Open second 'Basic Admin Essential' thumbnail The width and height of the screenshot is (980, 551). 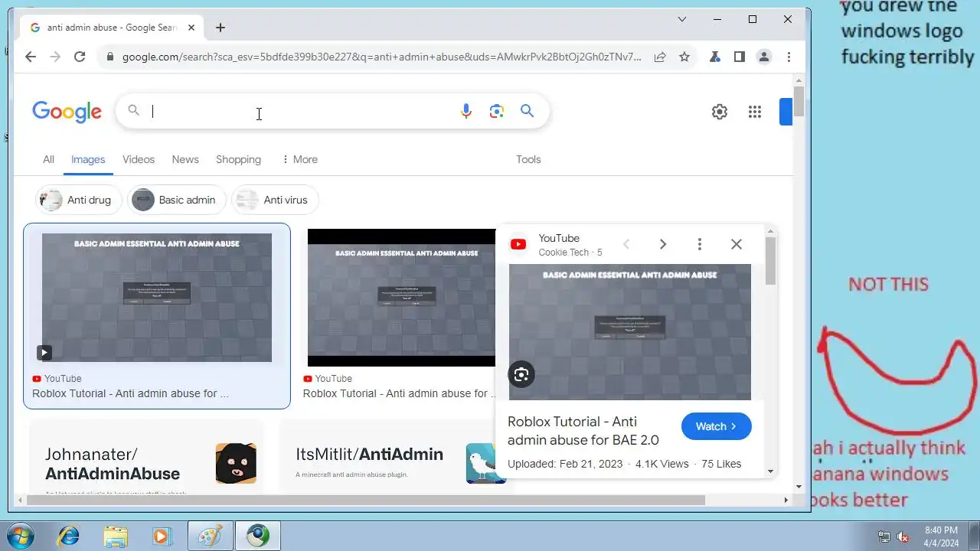(401, 298)
